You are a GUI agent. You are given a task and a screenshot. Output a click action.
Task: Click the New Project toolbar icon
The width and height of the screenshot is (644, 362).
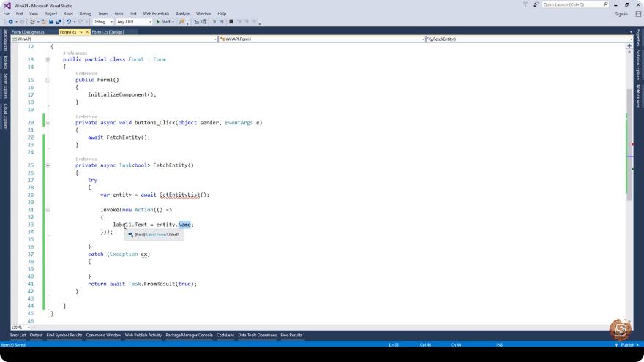(x=32, y=22)
